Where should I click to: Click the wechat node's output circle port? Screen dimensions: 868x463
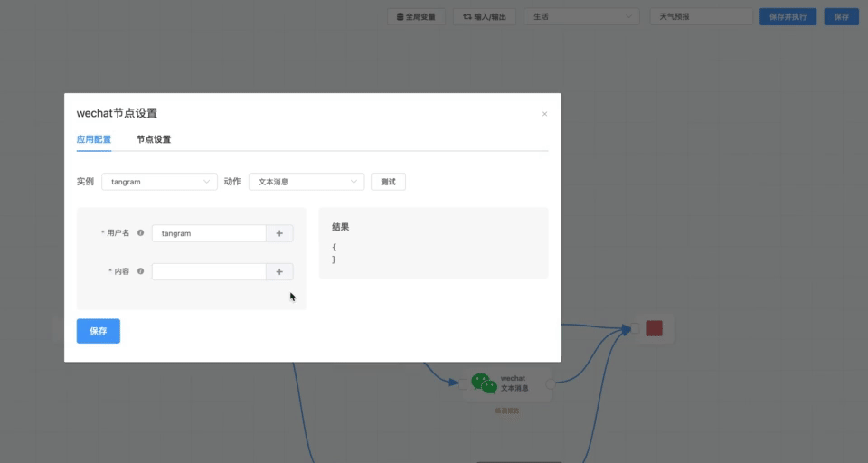click(x=551, y=383)
